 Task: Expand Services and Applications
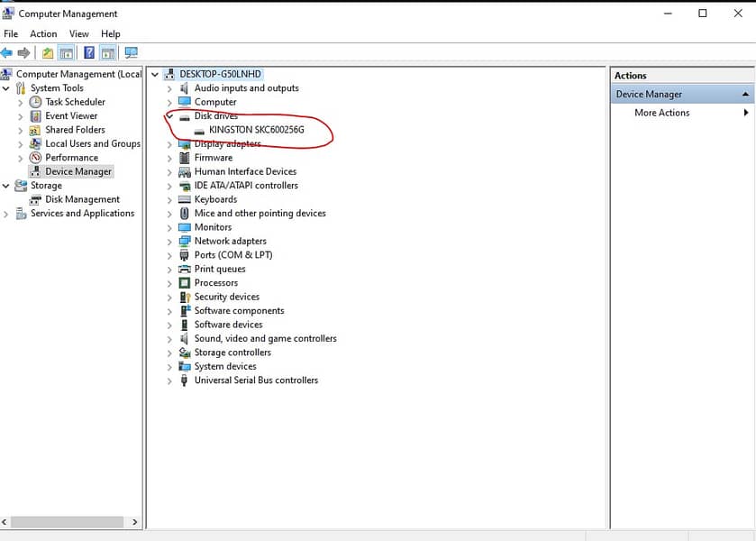click(5, 214)
